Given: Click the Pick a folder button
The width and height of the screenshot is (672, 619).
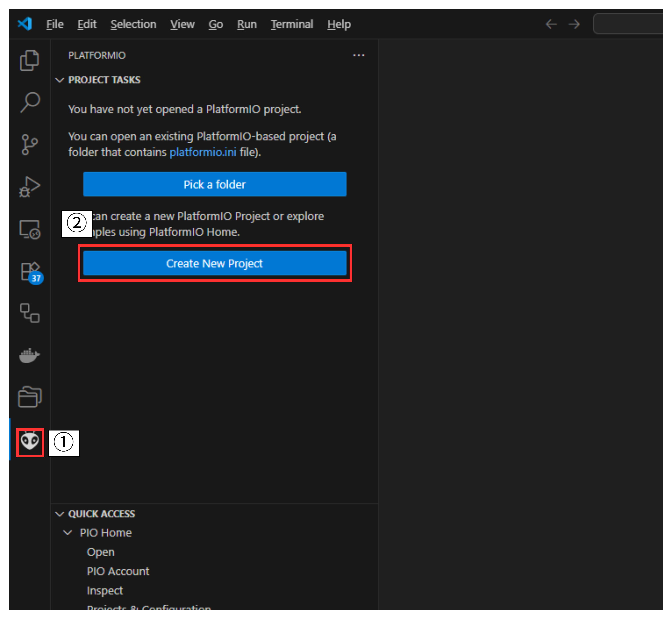Looking at the screenshot, I should point(214,184).
